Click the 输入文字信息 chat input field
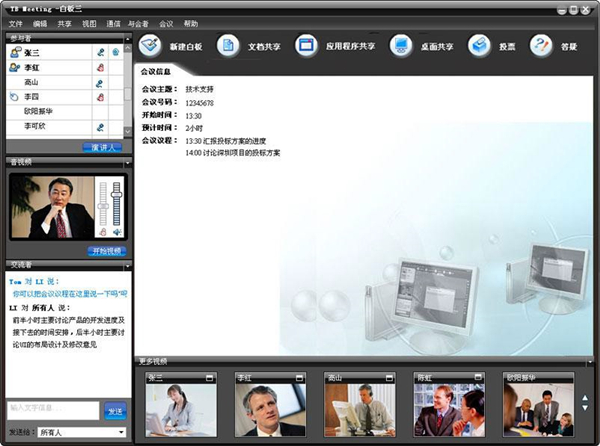Screen dimensions: 600x446 [x=53, y=410]
